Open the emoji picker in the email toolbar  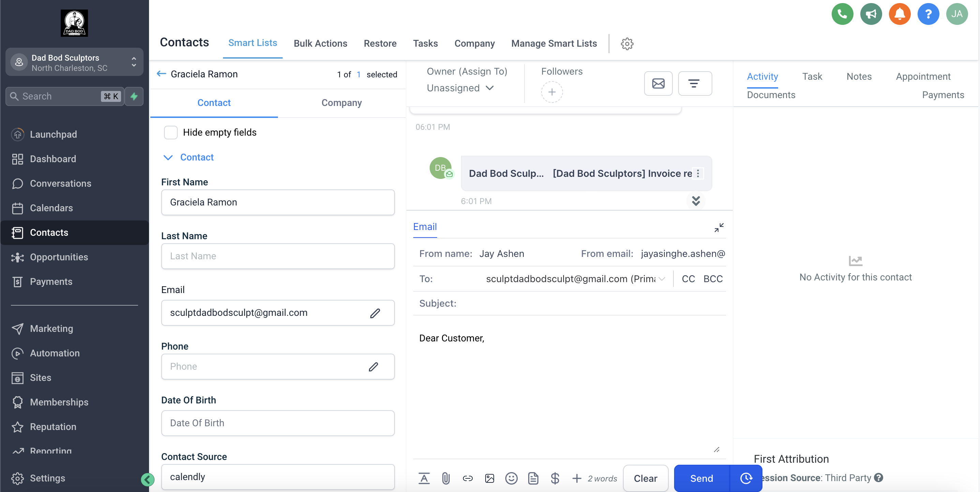511,478
